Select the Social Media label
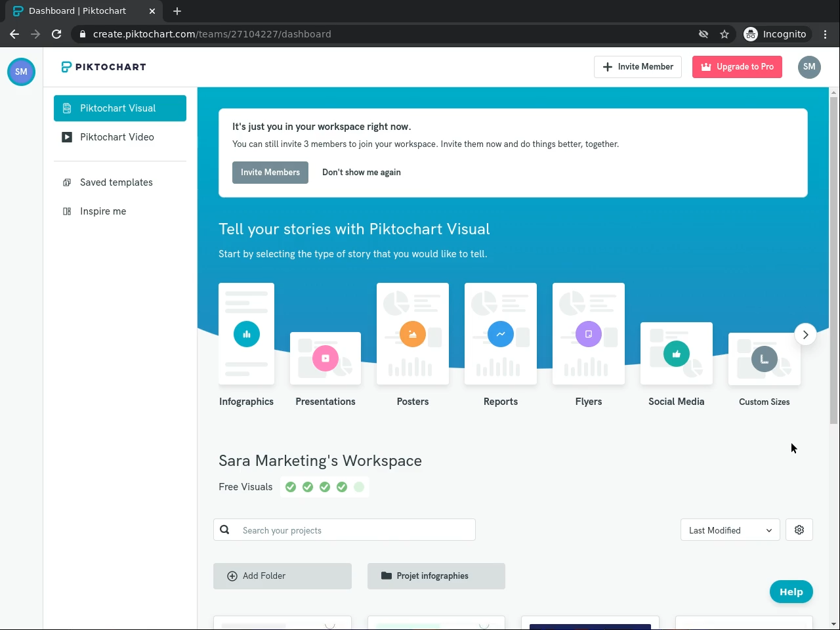The image size is (840, 630). point(677,402)
